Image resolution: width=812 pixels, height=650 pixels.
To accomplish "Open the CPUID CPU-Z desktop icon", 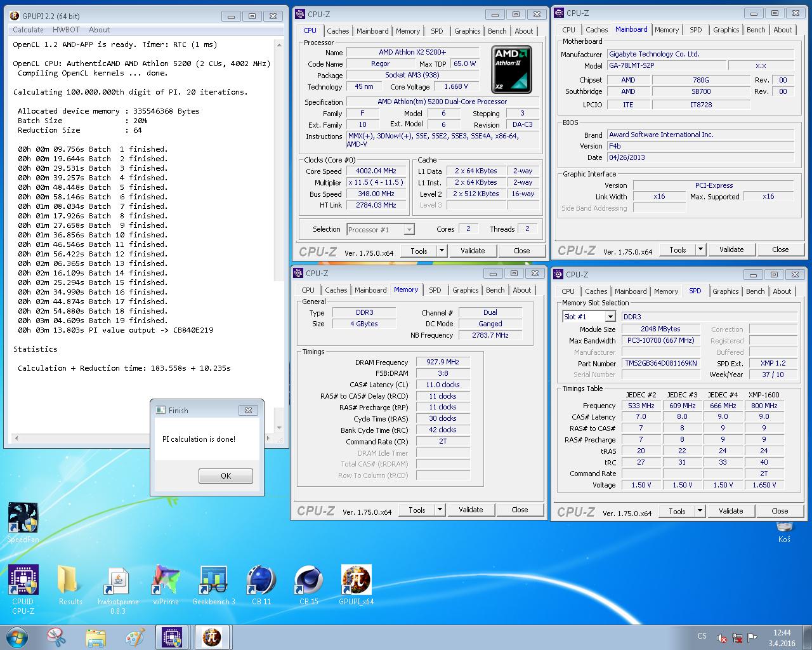I will (23, 589).
